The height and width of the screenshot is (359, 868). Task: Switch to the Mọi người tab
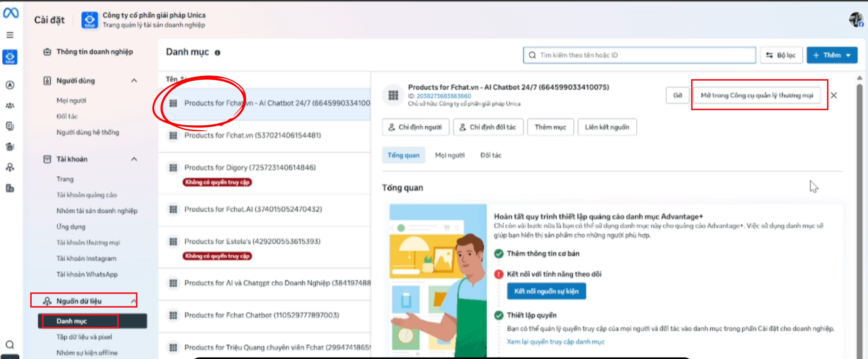pos(449,155)
